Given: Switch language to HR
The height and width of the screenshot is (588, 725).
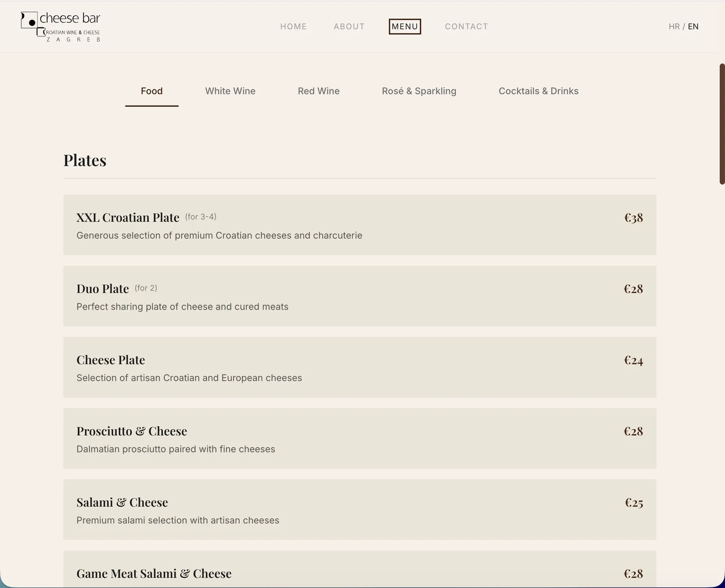Looking at the screenshot, I should pos(674,27).
